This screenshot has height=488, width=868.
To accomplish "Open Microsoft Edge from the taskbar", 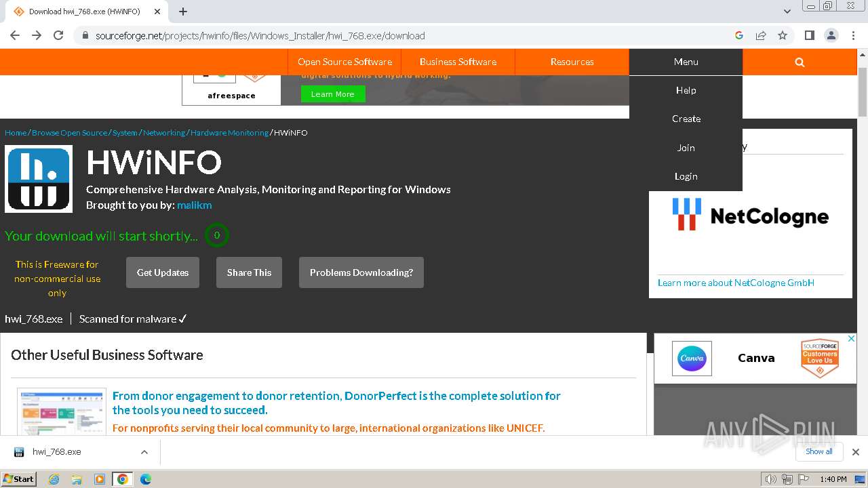I will click(146, 479).
